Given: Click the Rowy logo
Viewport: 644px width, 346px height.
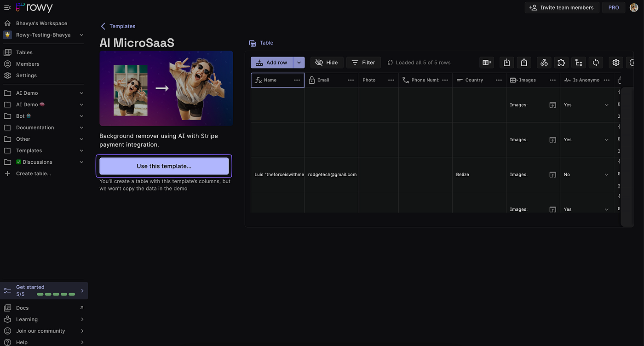Looking at the screenshot, I should [x=34, y=7].
